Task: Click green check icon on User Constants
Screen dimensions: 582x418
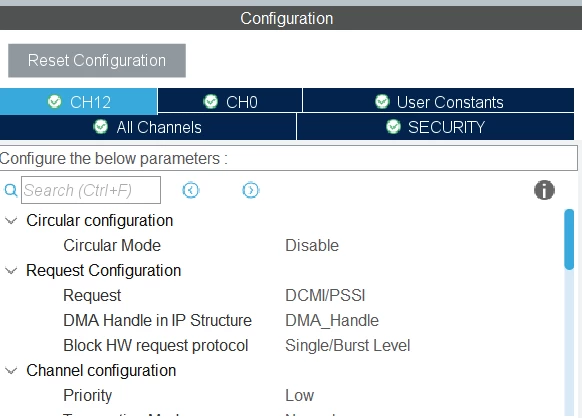Action: point(382,101)
